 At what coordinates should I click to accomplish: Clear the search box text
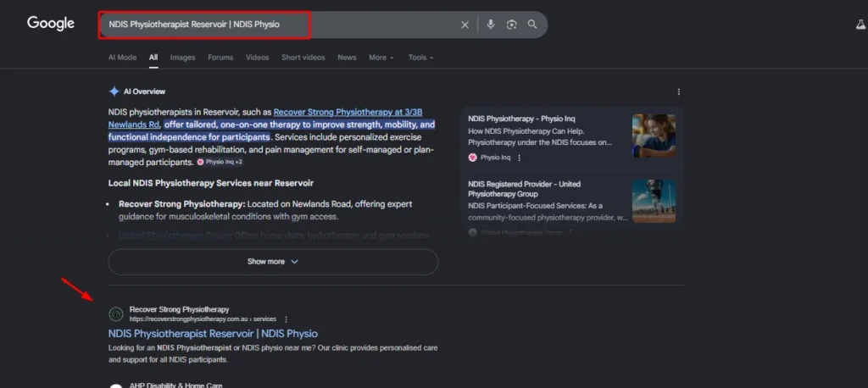pyautogui.click(x=465, y=25)
